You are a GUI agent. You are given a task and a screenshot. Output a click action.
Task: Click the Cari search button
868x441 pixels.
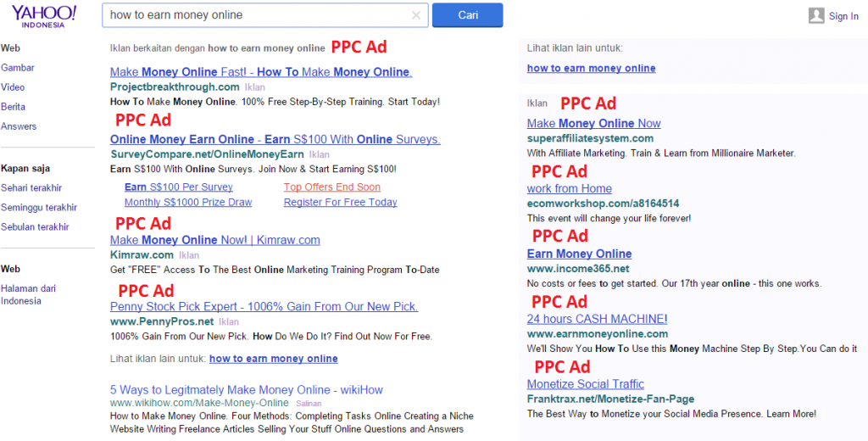(468, 15)
